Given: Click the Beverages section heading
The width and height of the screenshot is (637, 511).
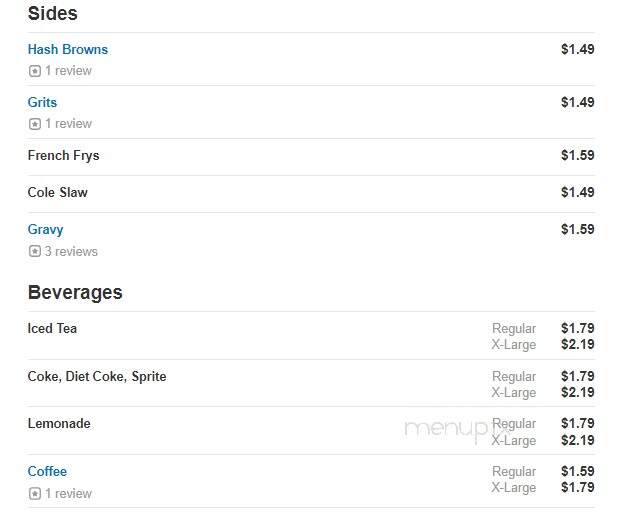Looking at the screenshot, I should click(x=75, y=293).
